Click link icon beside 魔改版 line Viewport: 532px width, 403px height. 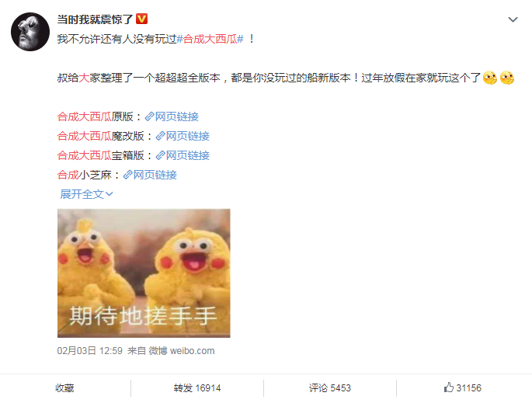160,136
